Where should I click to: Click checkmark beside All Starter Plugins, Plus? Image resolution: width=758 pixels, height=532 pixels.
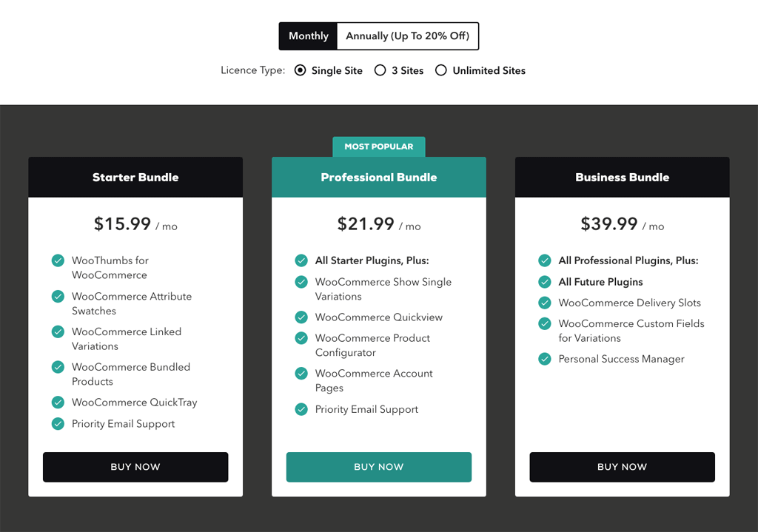(301, 260)
